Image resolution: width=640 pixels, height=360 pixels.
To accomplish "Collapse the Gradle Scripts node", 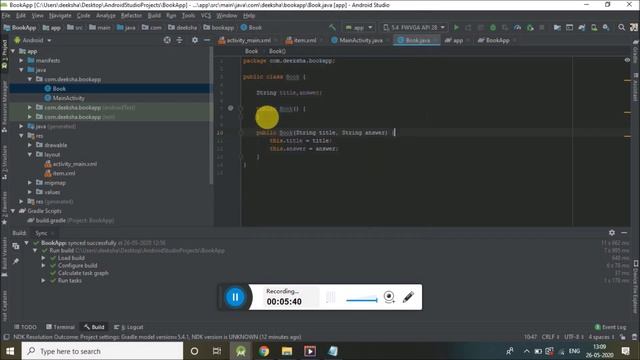I will point(13,211).
